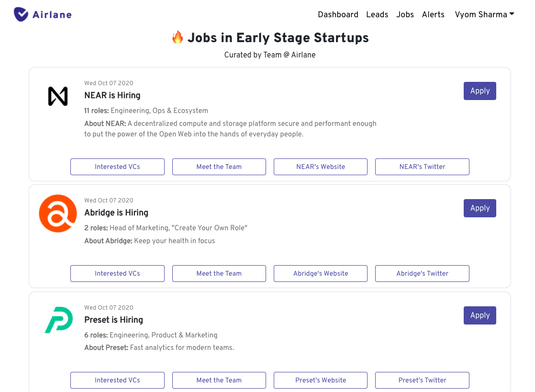
Task: Apply to the NEAR job listing
Action: click(x=479, y=91)
